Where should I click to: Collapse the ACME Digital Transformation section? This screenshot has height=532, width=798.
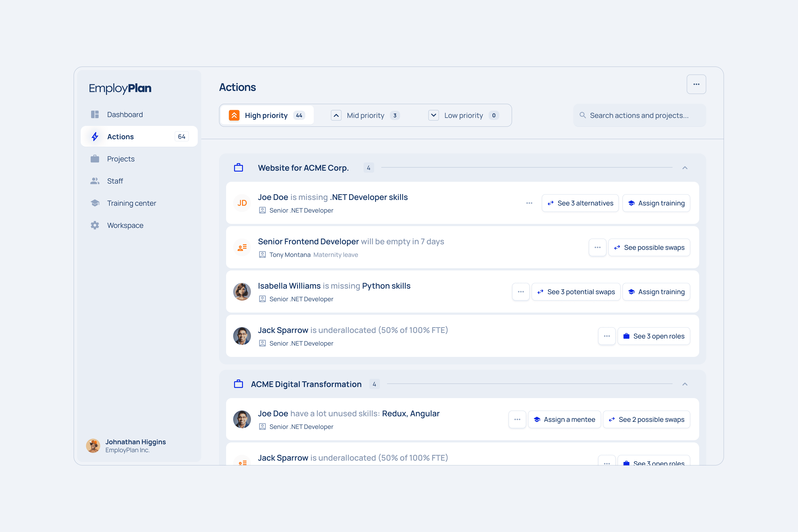coord(685,384)
